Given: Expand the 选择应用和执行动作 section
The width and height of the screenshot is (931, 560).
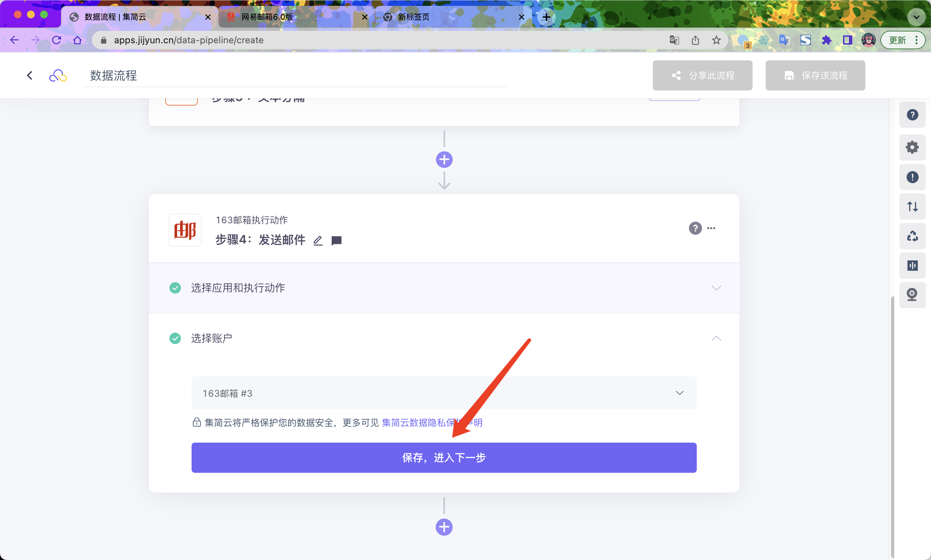Looking at the screenshot, I should click(716, 288).
